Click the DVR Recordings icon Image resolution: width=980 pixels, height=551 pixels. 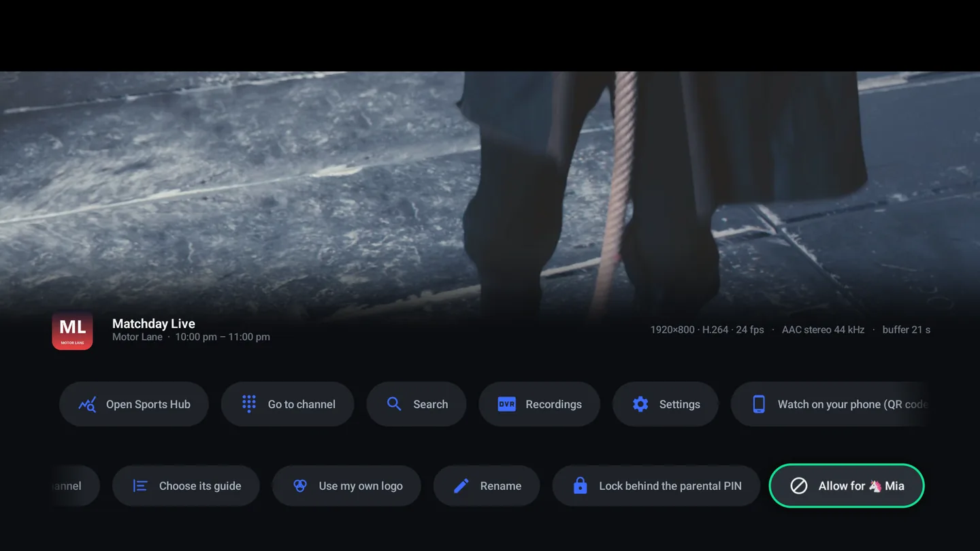pyautogui.click(x=507, y=404)
